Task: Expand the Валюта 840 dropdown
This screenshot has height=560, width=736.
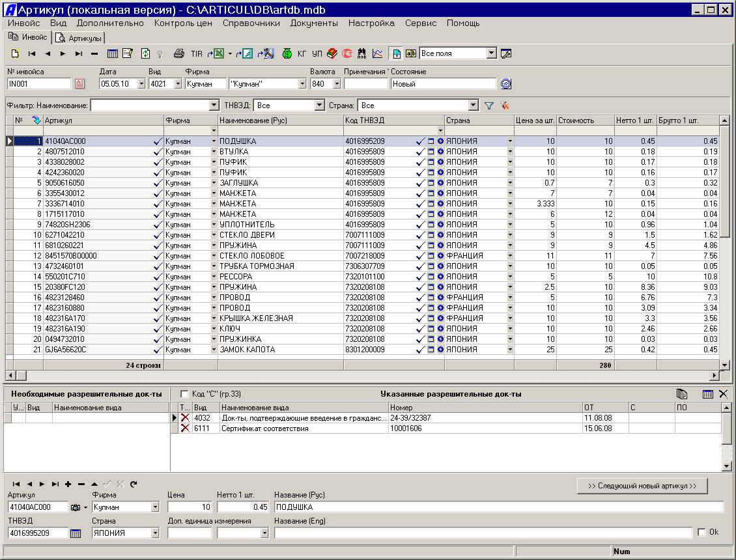Action: coord(336,83)
